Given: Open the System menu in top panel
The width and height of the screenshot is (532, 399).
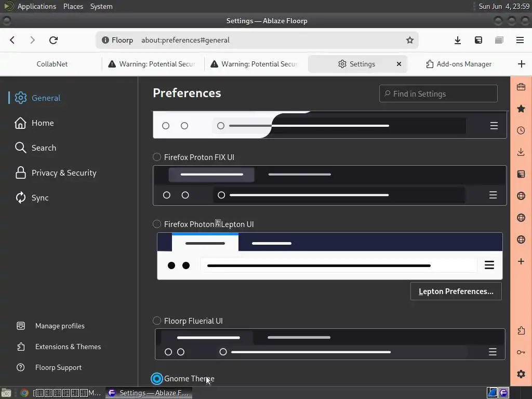Looking at the screenshot, I should pyautogui.click(x=101, y=6).
